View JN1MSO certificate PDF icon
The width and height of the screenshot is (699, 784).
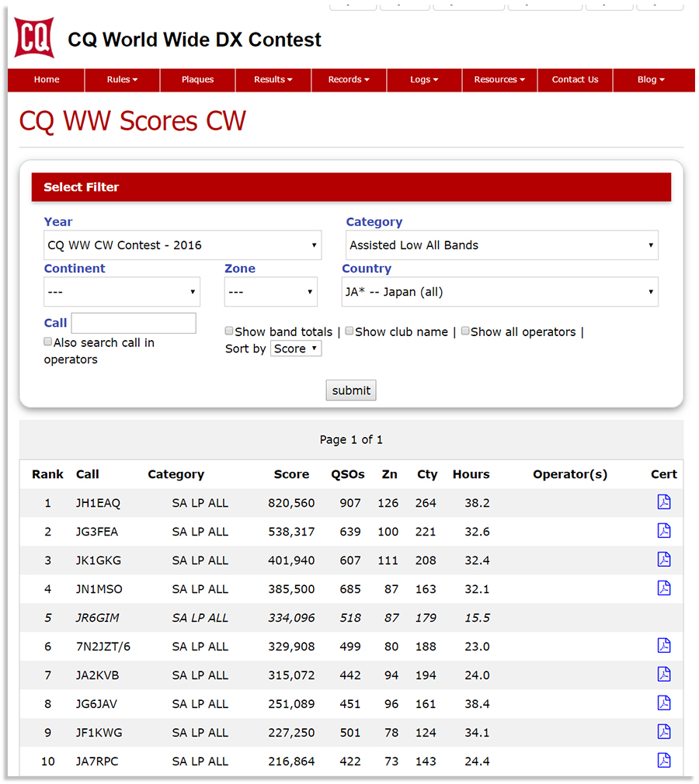coord(663,588)
